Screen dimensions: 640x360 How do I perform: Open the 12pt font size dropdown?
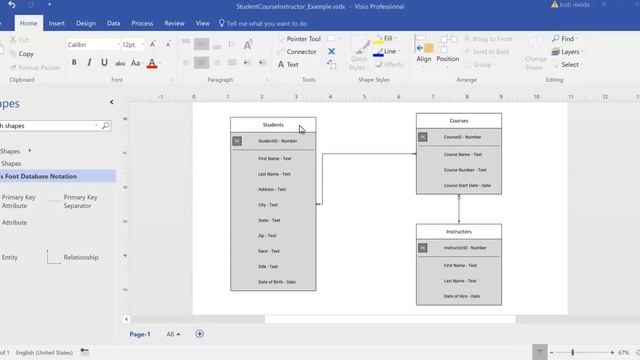(x=142, y=44)
